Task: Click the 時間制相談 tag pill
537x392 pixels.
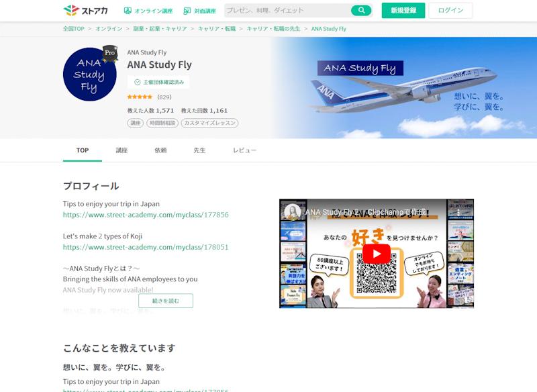Action: tap(162, 123)
